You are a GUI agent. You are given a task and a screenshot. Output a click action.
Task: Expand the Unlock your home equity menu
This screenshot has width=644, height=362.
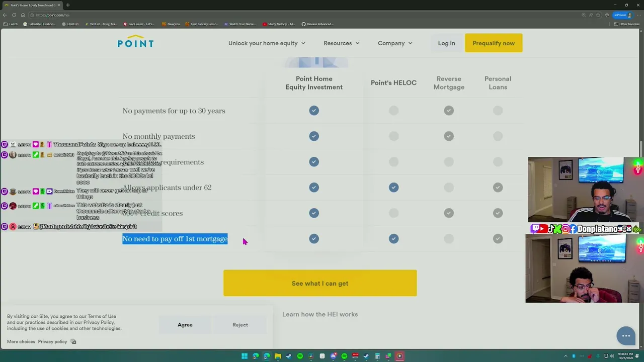[x=267, y=43]
